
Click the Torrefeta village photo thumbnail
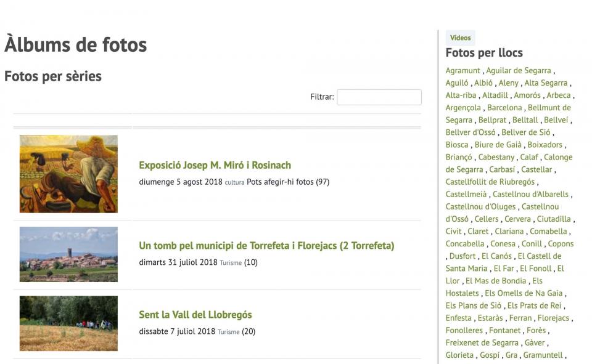coord(68,254)
